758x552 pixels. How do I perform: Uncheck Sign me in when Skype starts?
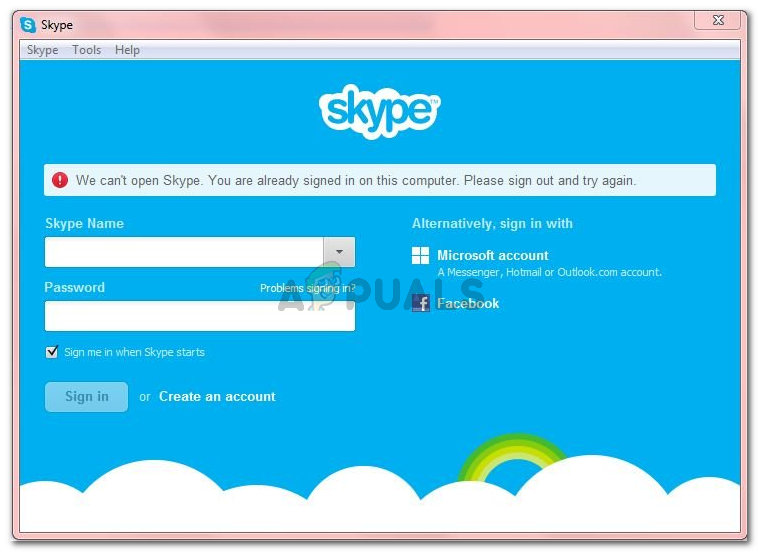point(52,352)
